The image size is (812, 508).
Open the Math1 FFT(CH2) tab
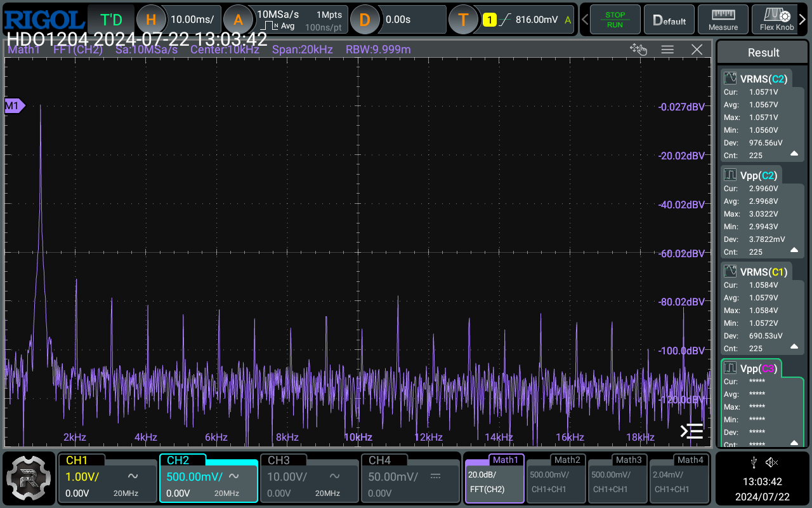[494, 478]
